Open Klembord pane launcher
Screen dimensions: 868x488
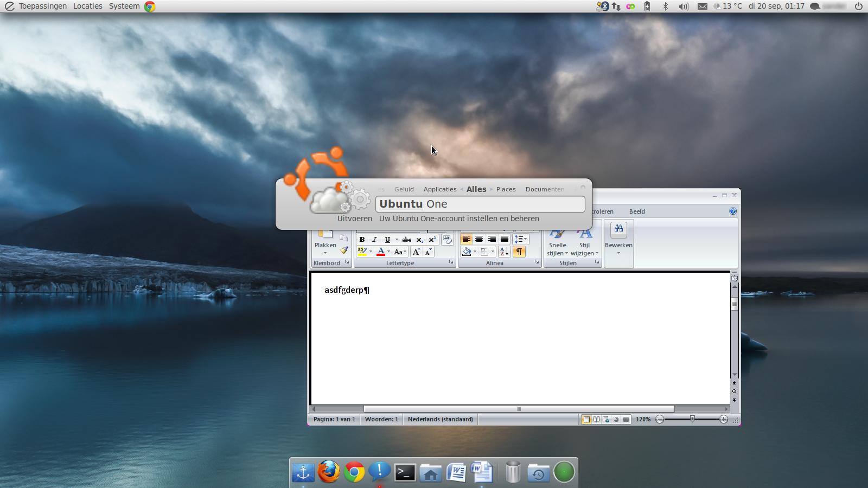(x=347, y=262)
